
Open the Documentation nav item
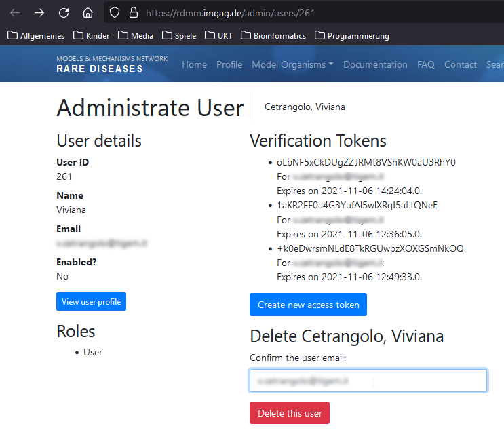(x=375, y=64)
